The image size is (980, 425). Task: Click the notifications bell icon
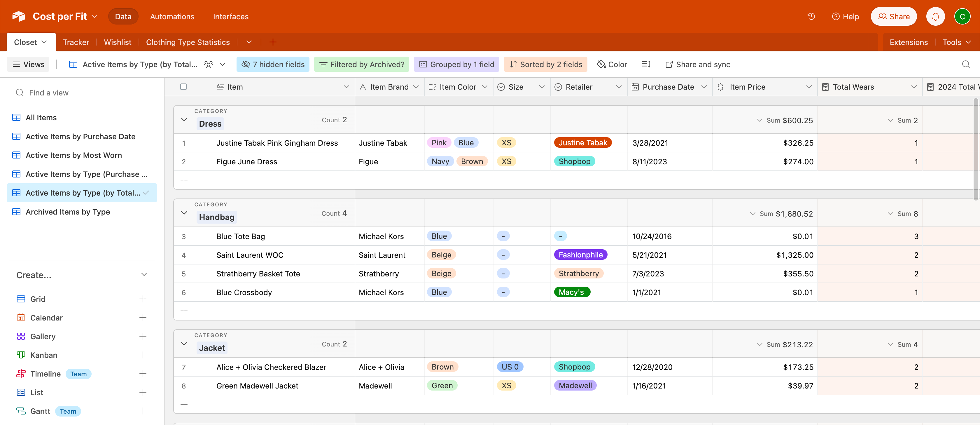(935, 16)
